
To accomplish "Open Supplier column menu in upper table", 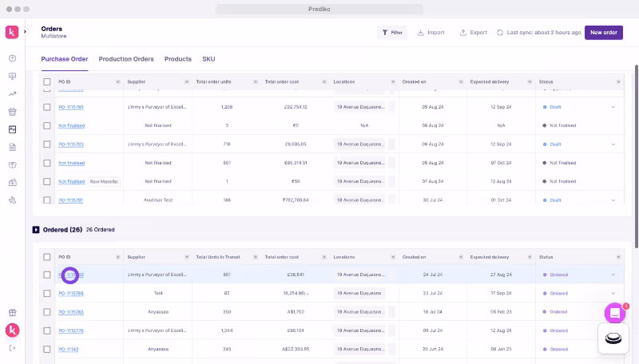I will pyautogui.click(x=187, y=82).
